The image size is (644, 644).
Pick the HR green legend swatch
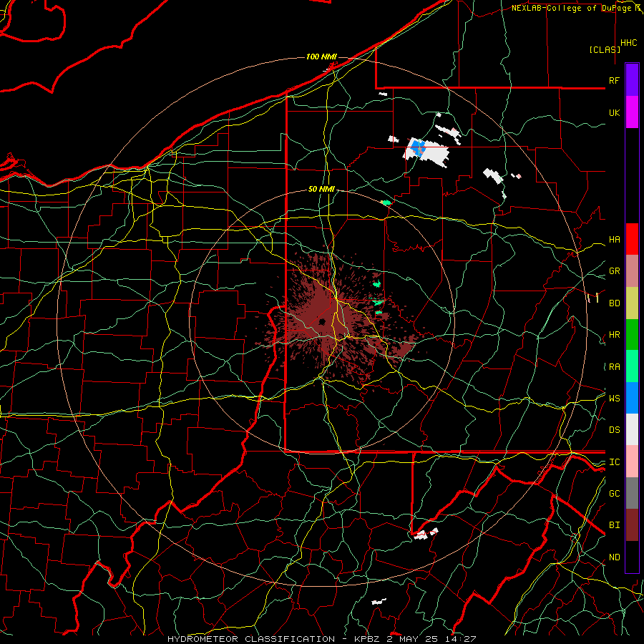pyautogui.click(x=632, y=335)
